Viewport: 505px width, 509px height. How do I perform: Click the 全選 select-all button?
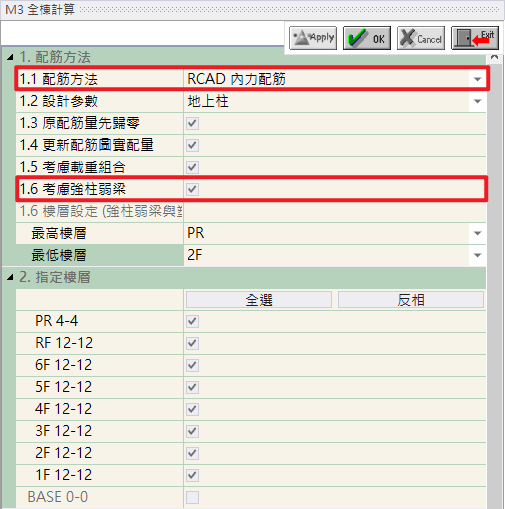coord(259,300)
